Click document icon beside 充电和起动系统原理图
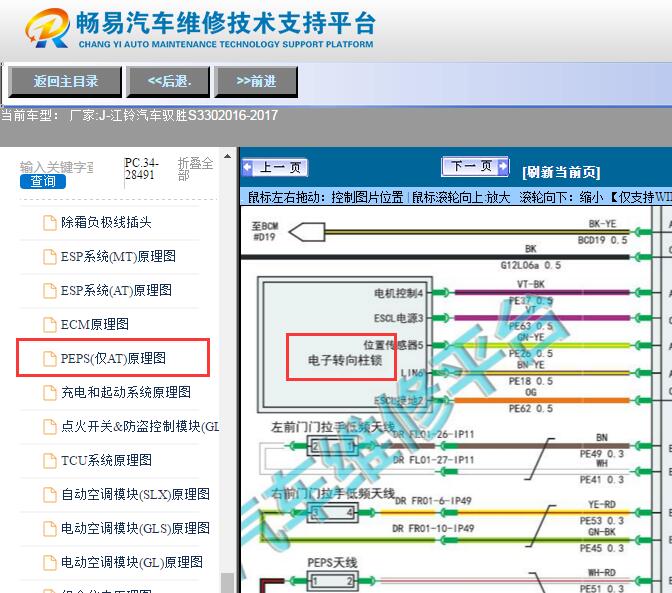Image resolution: width=672 pixels, height=593 pixels. [50, 392]
